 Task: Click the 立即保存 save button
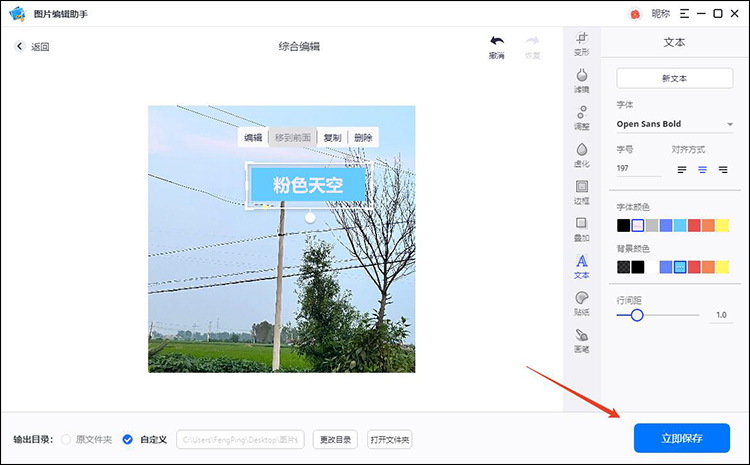click(681, 438)
